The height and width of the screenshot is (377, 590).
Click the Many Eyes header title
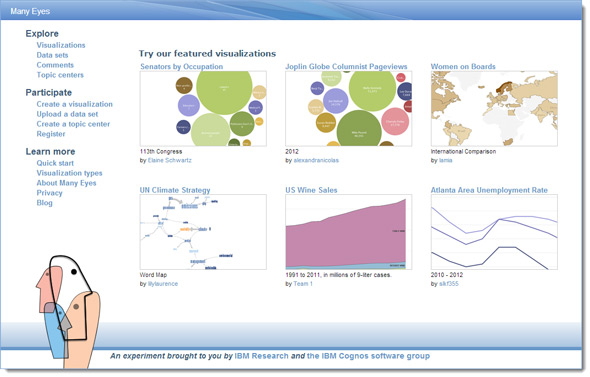[x=30, y=11]
